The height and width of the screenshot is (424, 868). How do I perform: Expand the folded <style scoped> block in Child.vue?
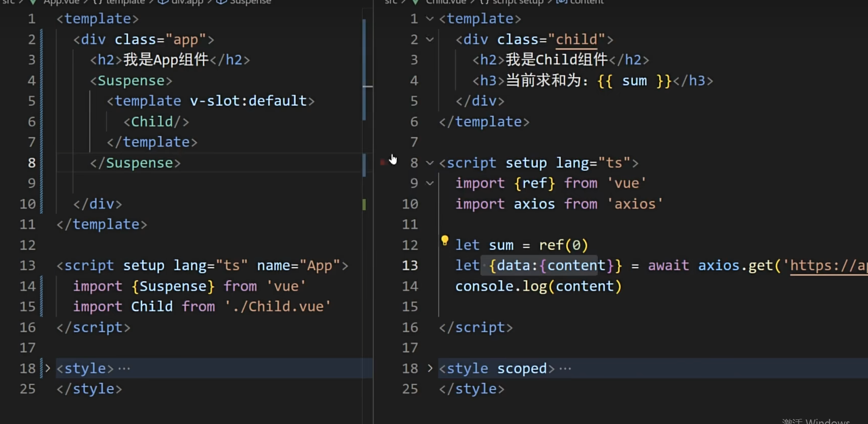coord(430,368)
